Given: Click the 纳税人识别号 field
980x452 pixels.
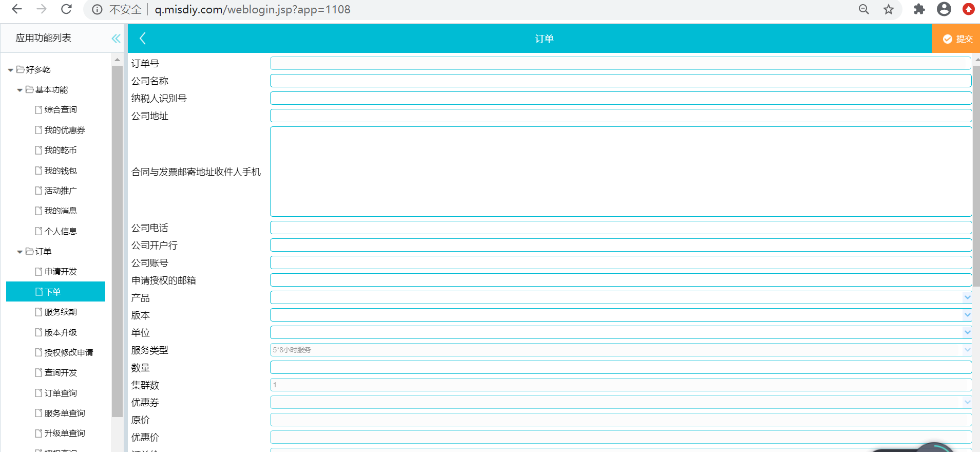Looking at the screenshot, I should tap(621, 98).
